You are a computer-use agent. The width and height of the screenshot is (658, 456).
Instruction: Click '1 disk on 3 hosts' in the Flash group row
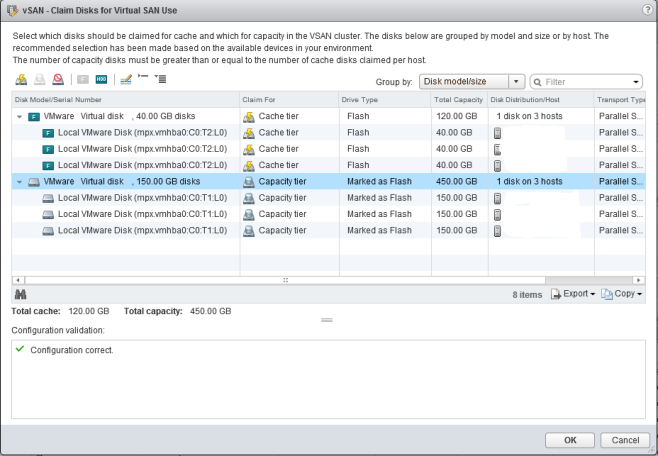tap(529, 116)
